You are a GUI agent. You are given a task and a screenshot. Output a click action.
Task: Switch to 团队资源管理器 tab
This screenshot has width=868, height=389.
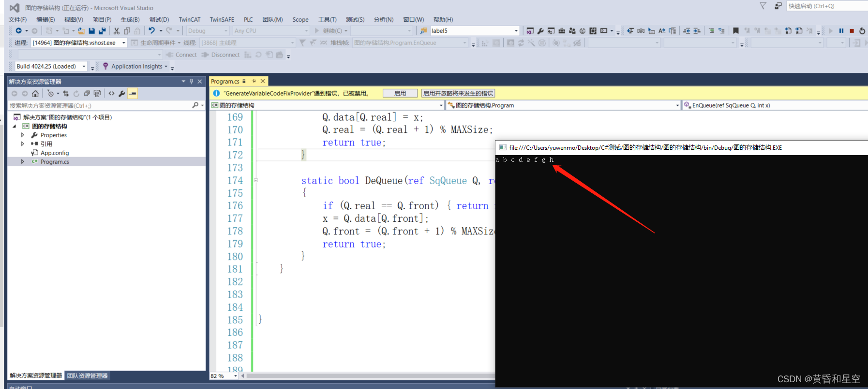point(88,375)
